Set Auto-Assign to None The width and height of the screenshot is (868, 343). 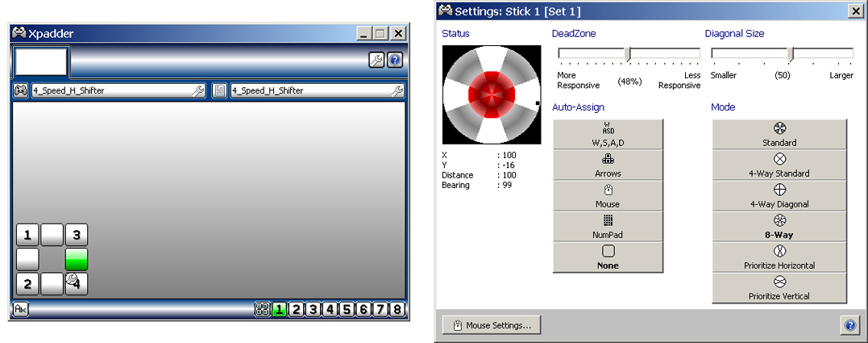click(608, 257)
